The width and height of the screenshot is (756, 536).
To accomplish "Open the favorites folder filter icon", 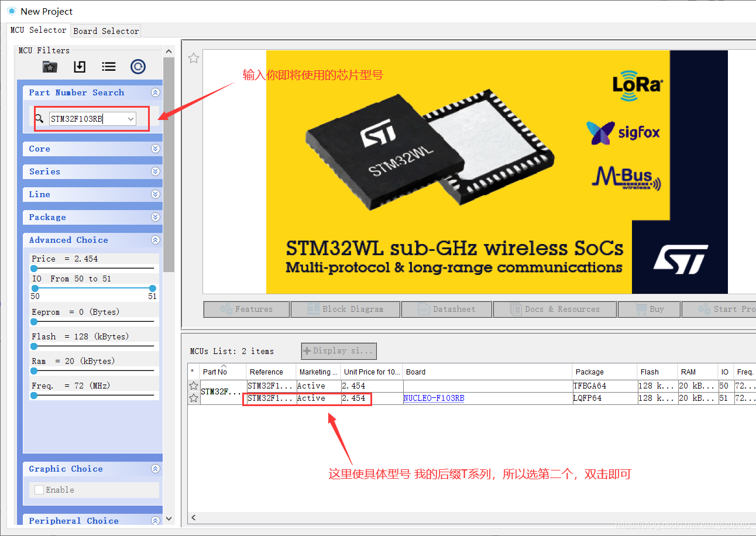I will tap(50, 66).
